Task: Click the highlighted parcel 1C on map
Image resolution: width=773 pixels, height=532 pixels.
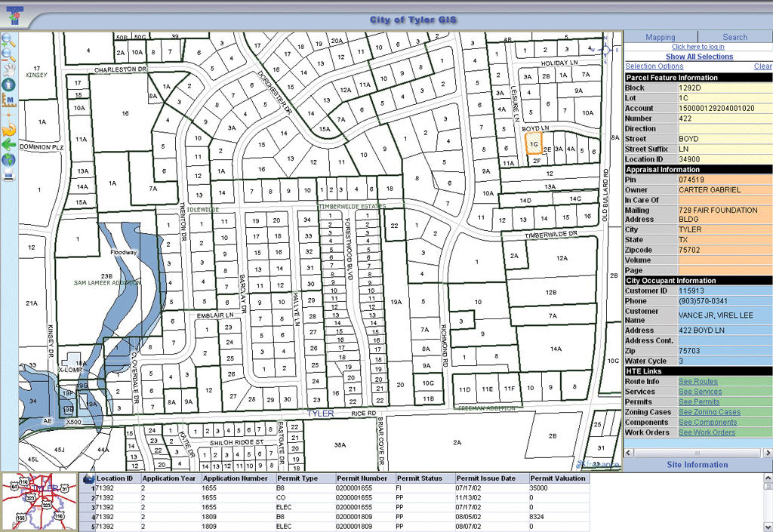Action: (x=534, y=144)
